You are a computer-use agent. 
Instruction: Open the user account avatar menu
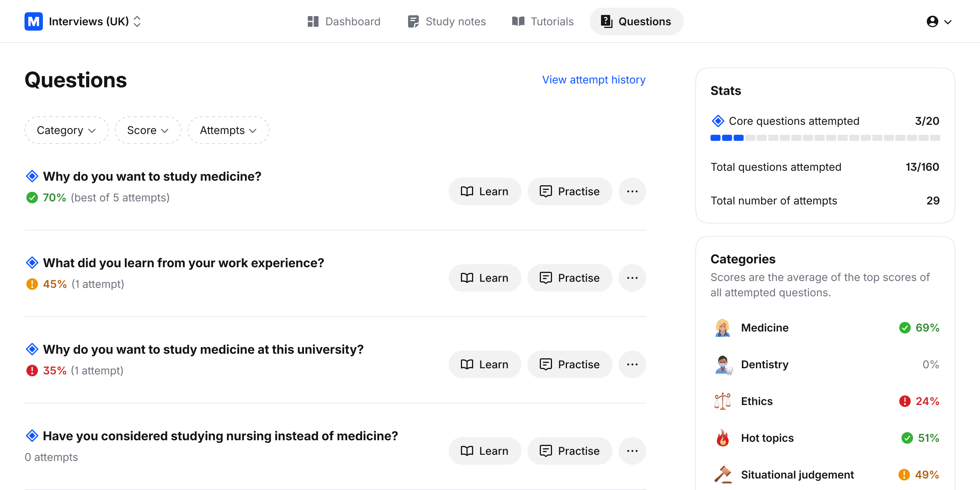938,21
